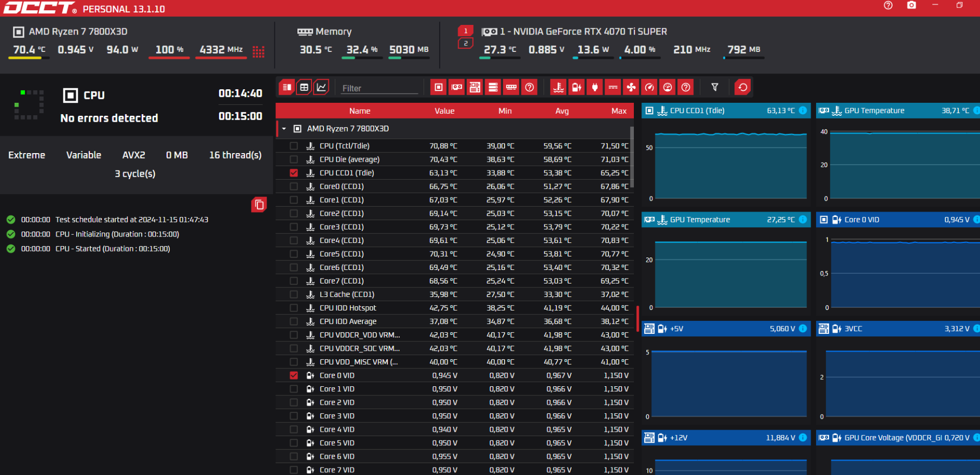This screenshot has width=980, height=475.
Task: Check the Core 1 VID checkbox
Action: pos(294,389)
